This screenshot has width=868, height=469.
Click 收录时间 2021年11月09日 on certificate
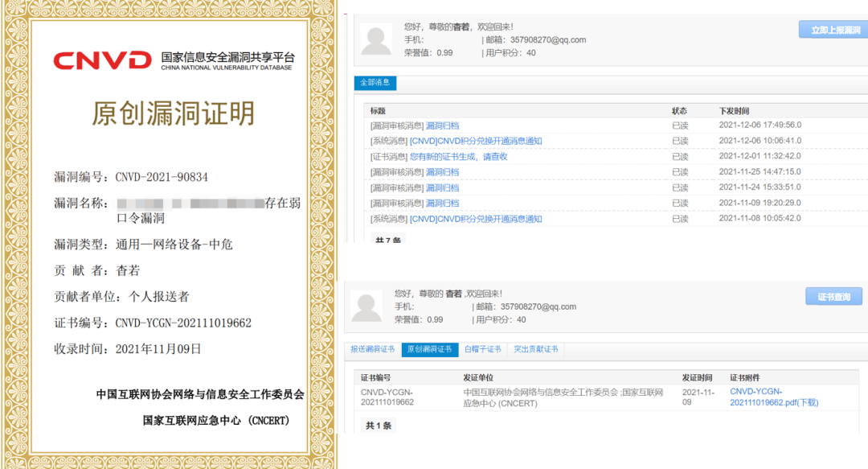[x=127, y=348]
